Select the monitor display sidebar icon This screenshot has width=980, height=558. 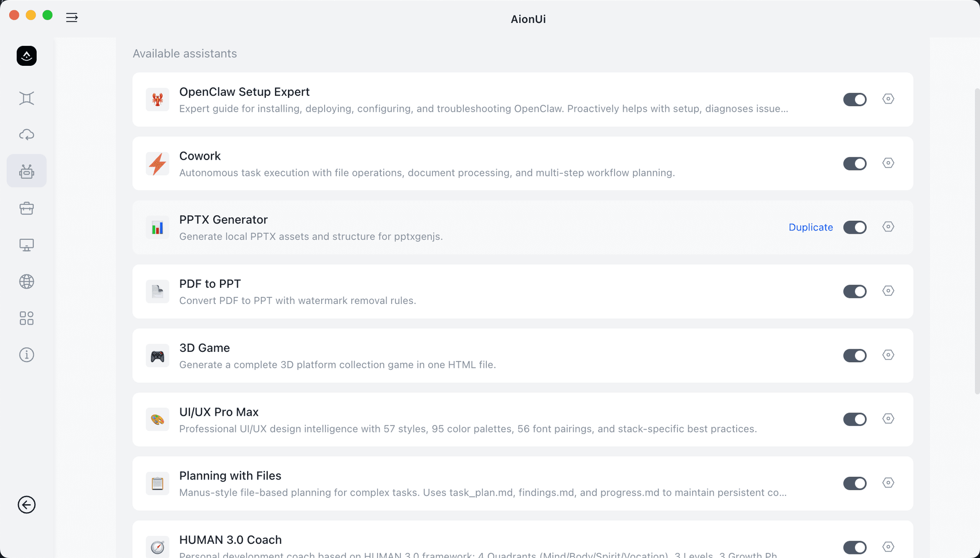click(27, 245)
